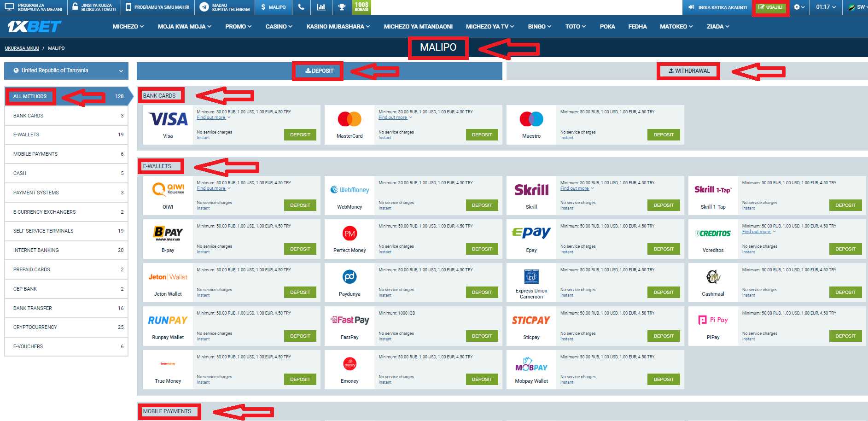
Task: Open MICHEZO YA MTANDAONI menu item
Action: [x=418, y=27]
